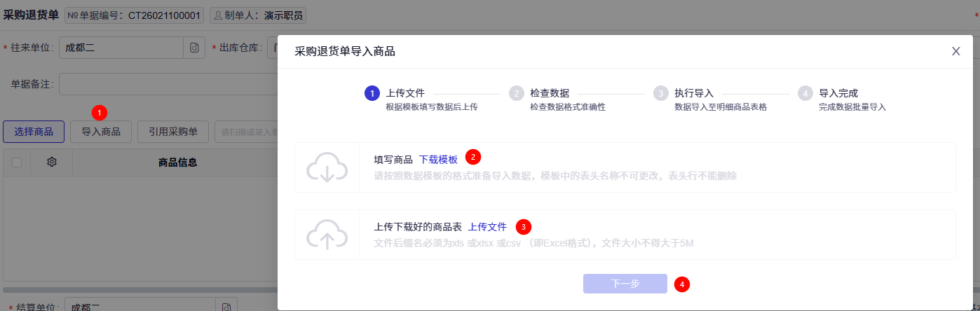This screenshot has width=980, height=311.
Task: Click the 上传文件 link
Action: (487, 227)
